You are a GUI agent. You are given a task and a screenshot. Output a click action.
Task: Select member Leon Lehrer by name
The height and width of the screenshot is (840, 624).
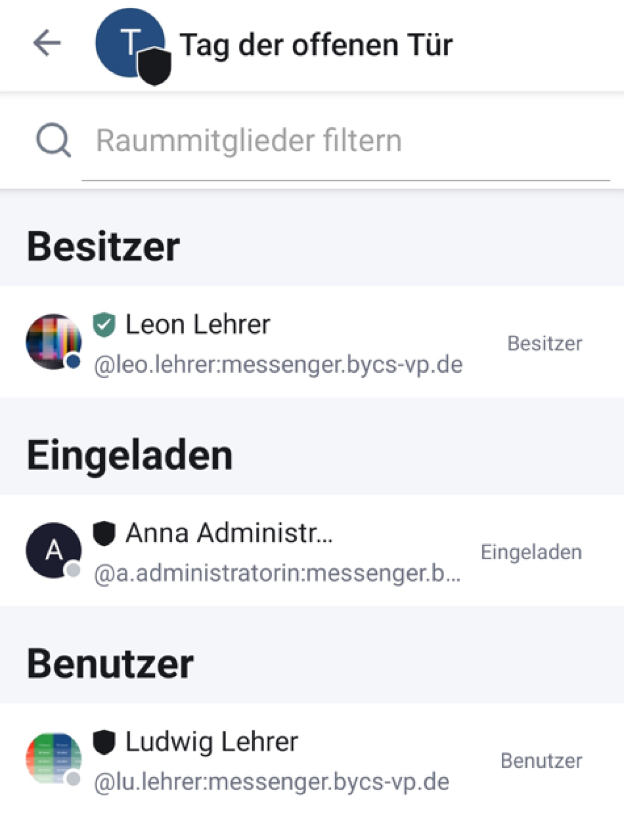coord(198,325)
